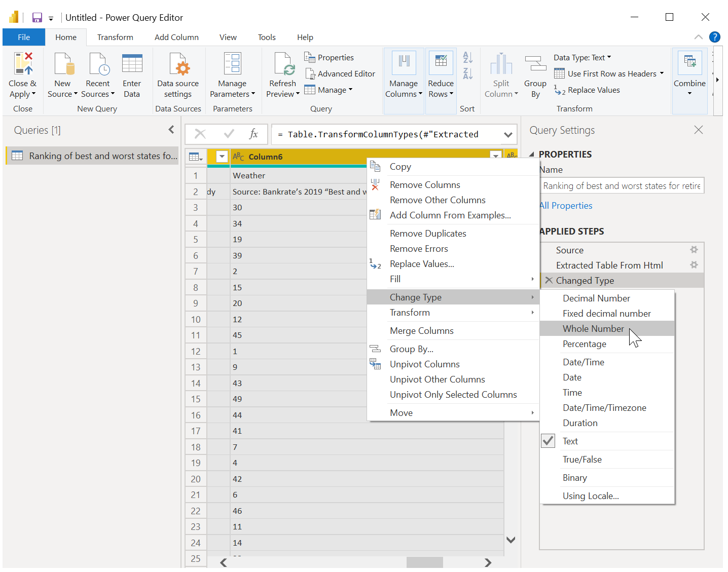This screenshot has height=572, width=728.
Task: Click the Combine icon
Action: click(689, 63)
